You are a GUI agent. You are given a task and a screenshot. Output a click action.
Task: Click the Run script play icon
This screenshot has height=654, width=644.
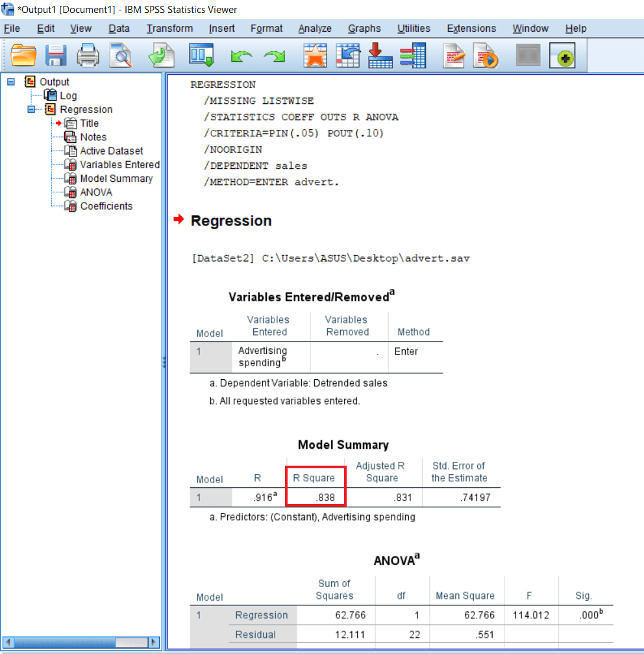(486, 55)
